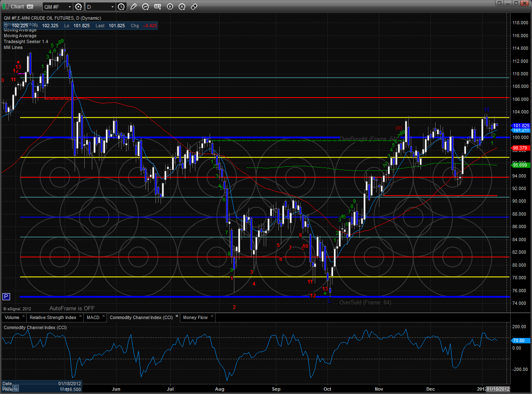This screenshot has height=394, width=532.
Task: Click the Commodity Channel Index (CCI) pane label
Action: pyautogui.click(x=35, y=327)
